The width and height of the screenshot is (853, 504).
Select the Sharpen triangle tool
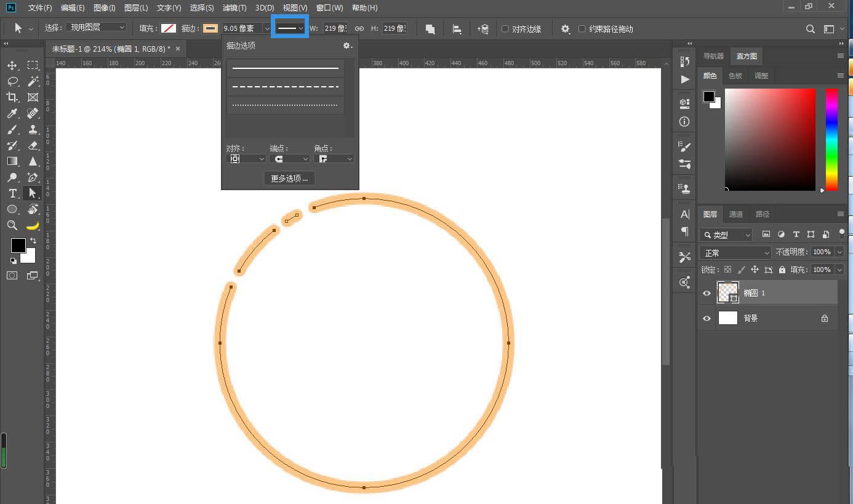pos(33,161)
